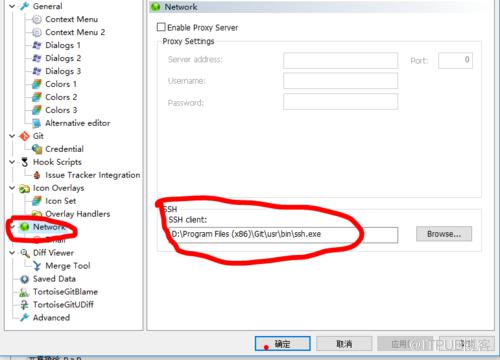Open the TortoiseGitUDiff icon
This screenshot has width=500, height=360.
click(x=24, y=305)
